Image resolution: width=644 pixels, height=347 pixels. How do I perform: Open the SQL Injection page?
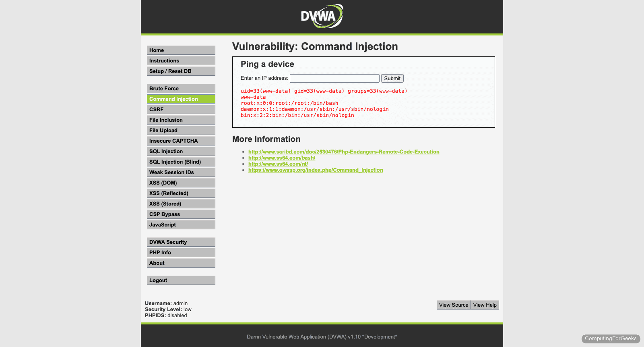pos(181,152)
